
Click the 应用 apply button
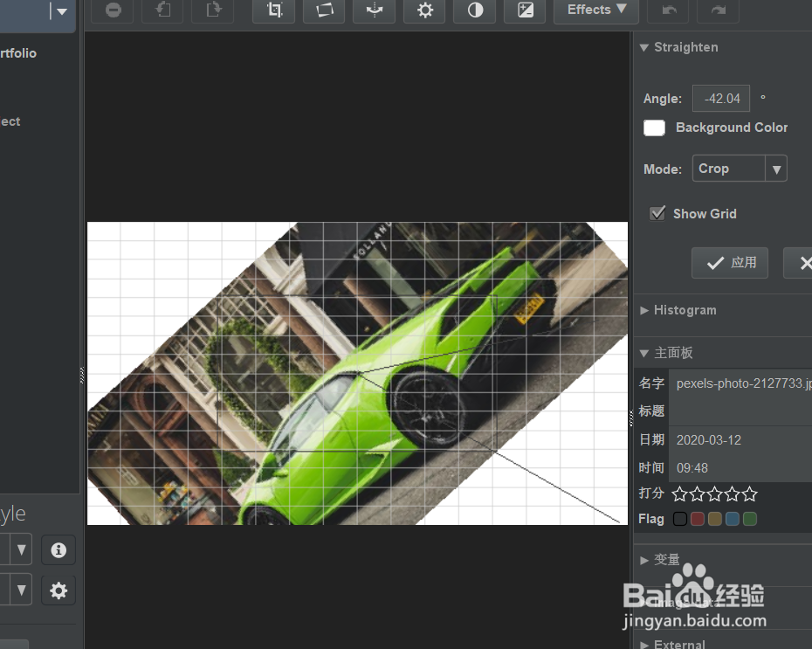[730, 263]
